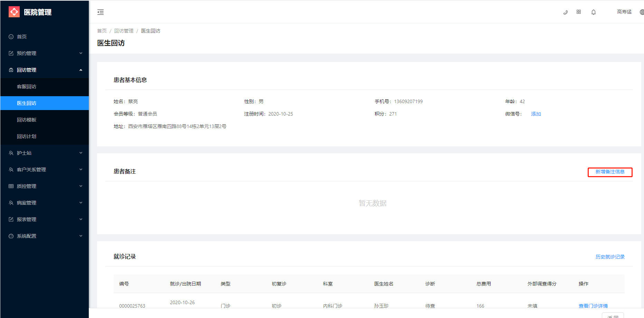Click 添加 link next to 微信号
The width and height of the screenshot is (644, 318).
(x=536, y=114)
